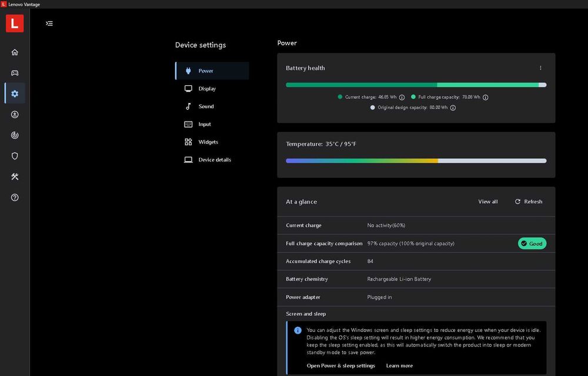The width and height of the screenshot is (588, 376).
Task: Expand the sidebar with the menu toggle icon
Action: click(x=49, y=24)
